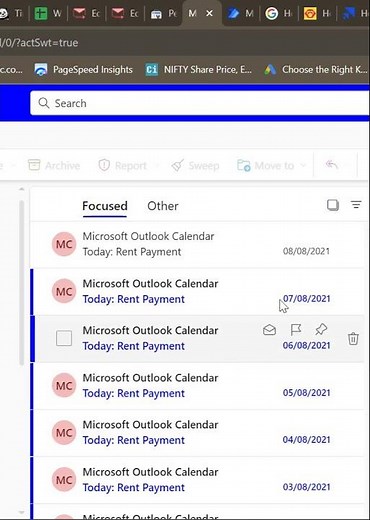The image size is (370, 520).
Task: Click the MC avatar of the 07/08/2021 message
Action: coord(64,292)
